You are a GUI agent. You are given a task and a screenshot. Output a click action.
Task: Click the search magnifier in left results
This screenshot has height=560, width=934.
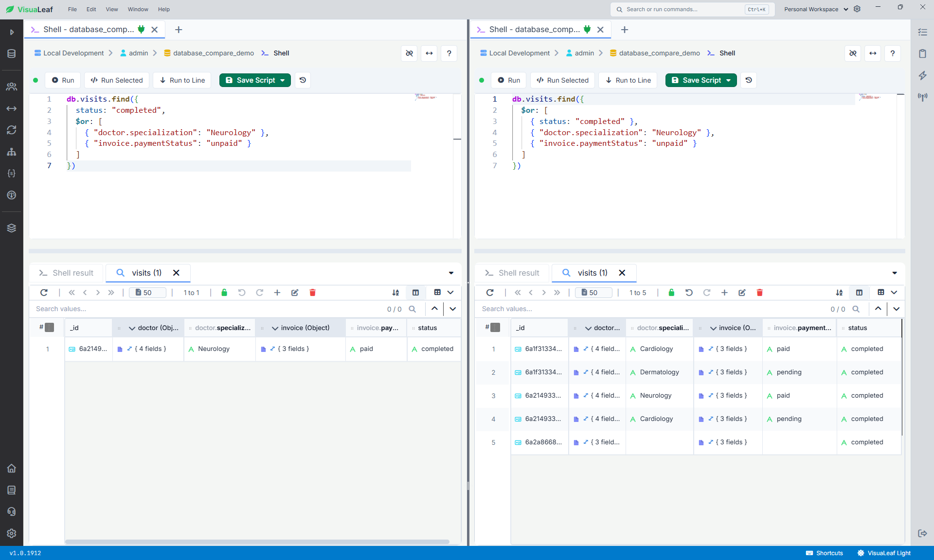[413, 309]
